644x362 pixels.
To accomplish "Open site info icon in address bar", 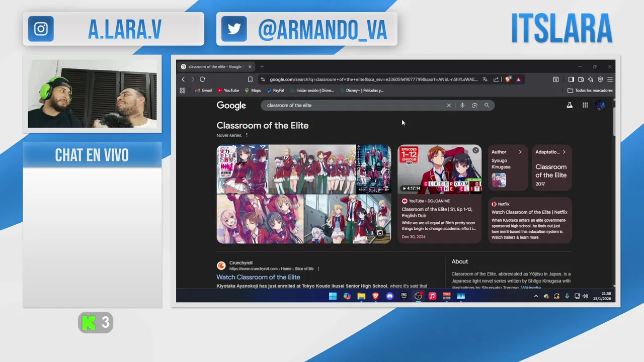I will click(263, 79).
